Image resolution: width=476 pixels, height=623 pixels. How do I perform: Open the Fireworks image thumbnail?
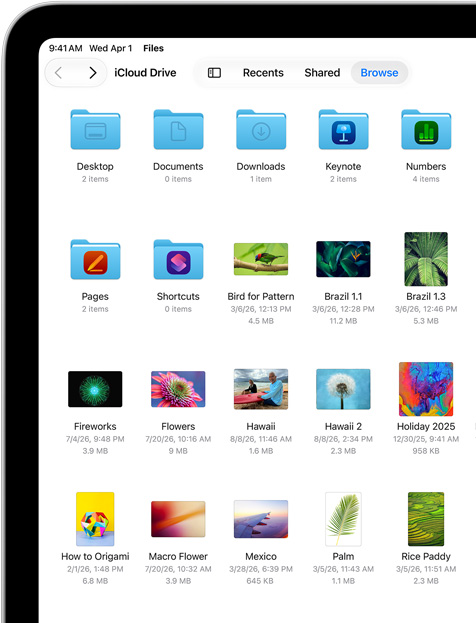(95, 389)
